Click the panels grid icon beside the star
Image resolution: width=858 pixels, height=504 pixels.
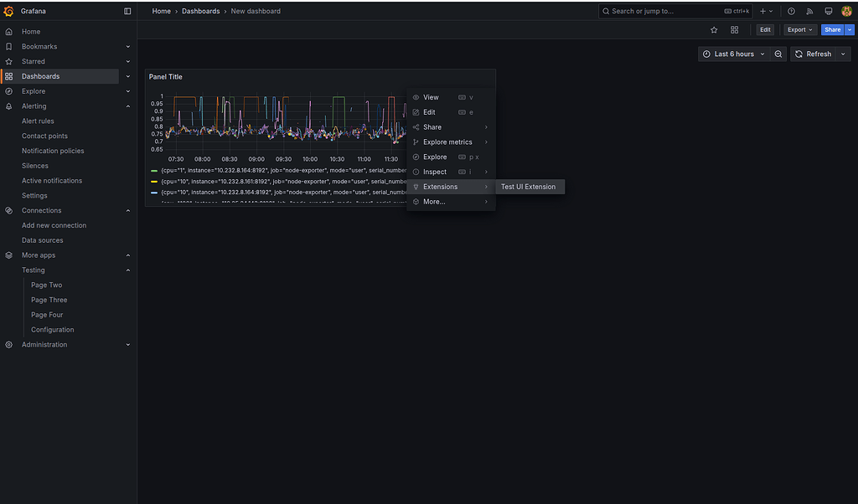[734, 29]
